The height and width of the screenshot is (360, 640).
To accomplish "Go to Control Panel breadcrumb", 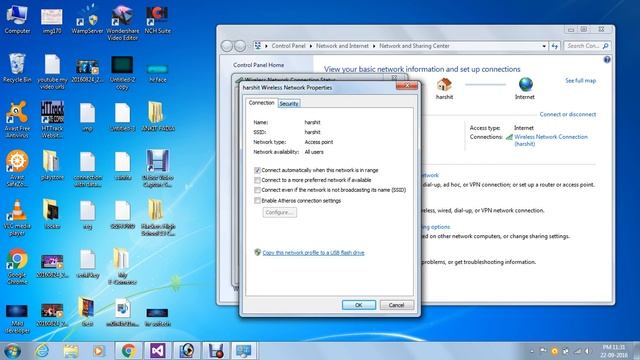I will (x=289, y=46).
